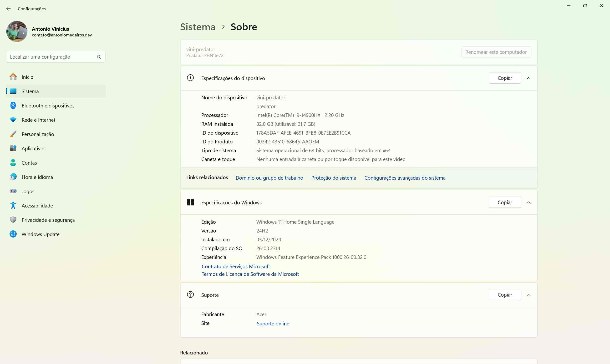Click the edition Windows 11 Home Single Language
This screenshot has width=610, height=364.
295,222
